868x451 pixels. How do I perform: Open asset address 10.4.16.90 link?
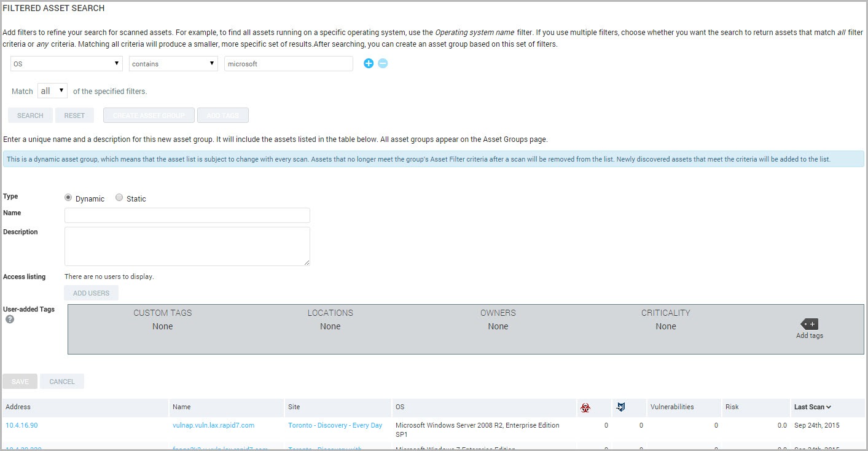pos(22,425)
